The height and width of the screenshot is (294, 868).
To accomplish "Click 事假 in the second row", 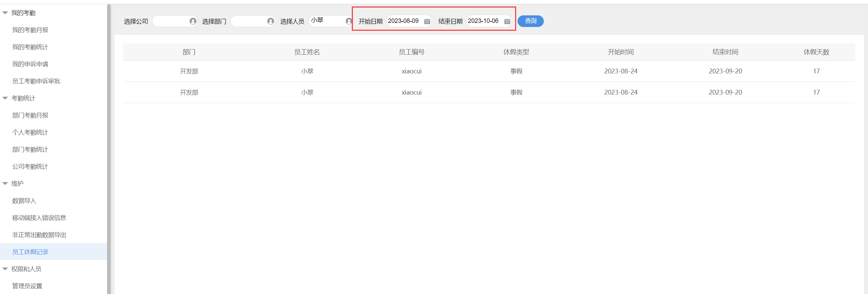I will [516, 93].
